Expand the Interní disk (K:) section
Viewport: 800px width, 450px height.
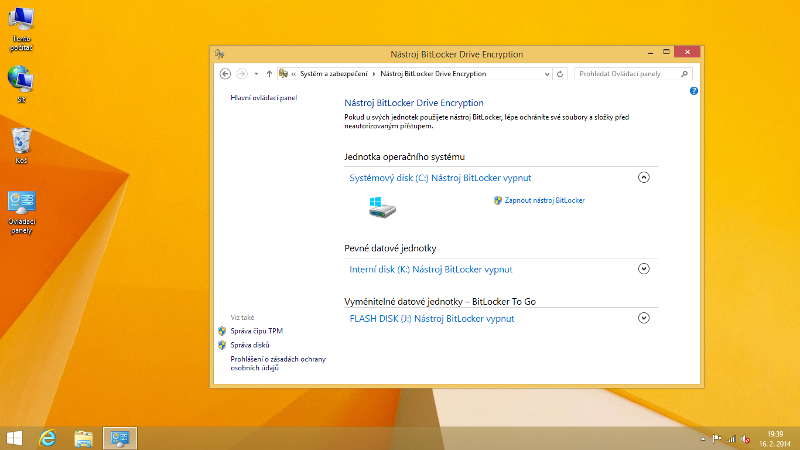(643, 268)
